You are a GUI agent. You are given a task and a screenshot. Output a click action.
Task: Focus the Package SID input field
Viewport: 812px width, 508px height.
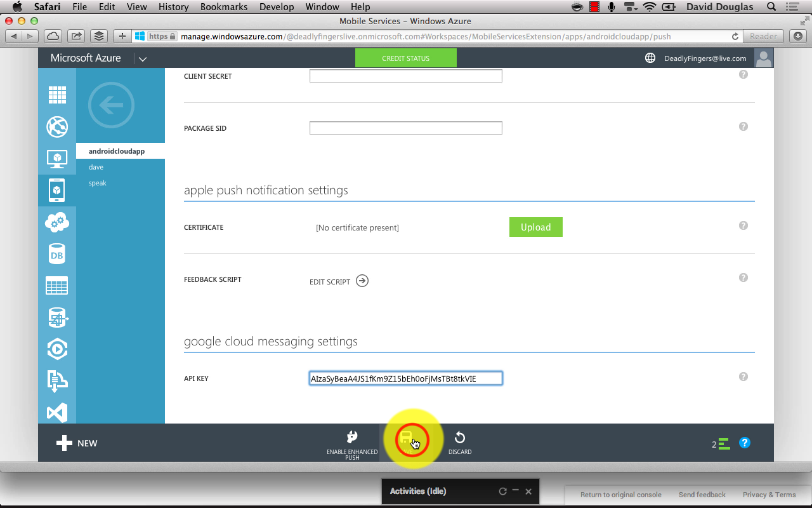[406, 128]
